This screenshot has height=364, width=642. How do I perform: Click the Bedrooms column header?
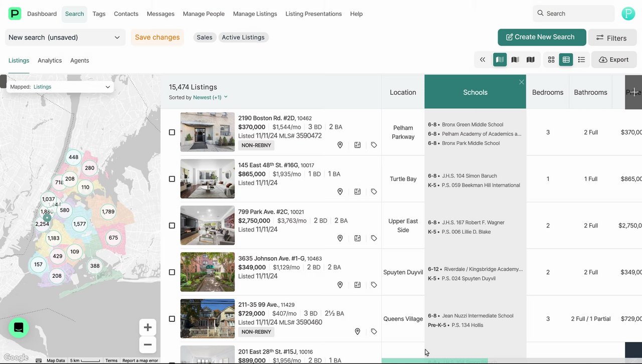click(548, 92)
